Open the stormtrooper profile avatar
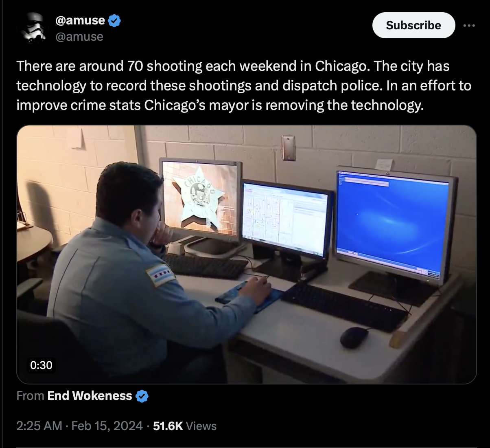 click(x=33, y=28)
